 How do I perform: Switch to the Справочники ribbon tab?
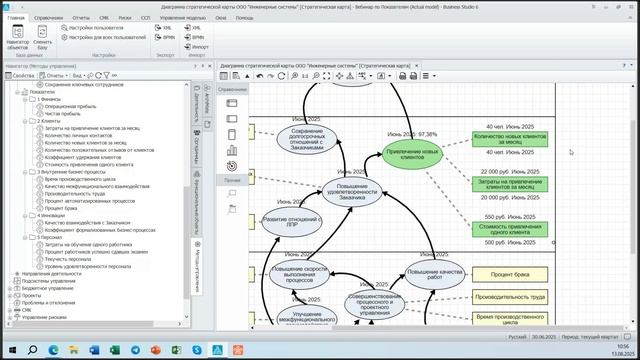tap(48, 18)
